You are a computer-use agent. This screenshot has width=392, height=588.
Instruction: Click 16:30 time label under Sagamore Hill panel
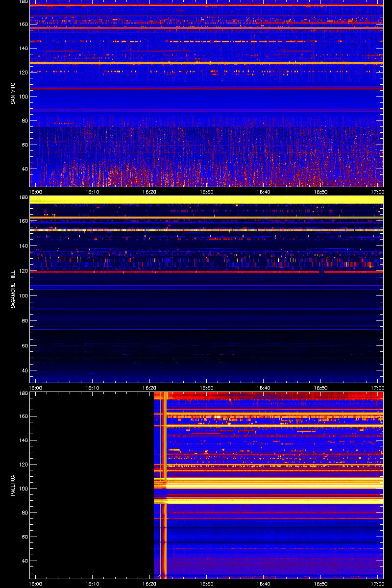pyautogui.click(x=207, y=388)
